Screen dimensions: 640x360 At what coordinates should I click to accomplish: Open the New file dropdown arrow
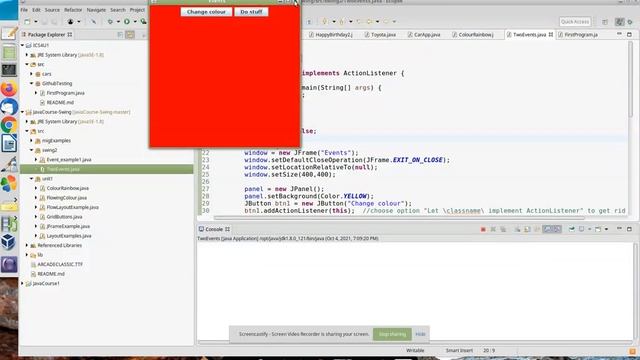(36, 22)
